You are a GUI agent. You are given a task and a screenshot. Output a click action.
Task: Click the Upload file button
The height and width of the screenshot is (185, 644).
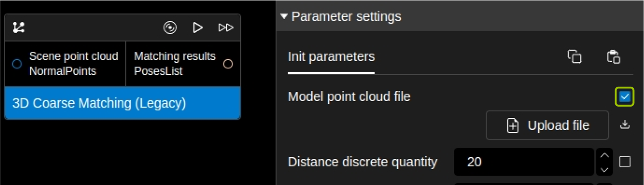(x=547, y=125)
